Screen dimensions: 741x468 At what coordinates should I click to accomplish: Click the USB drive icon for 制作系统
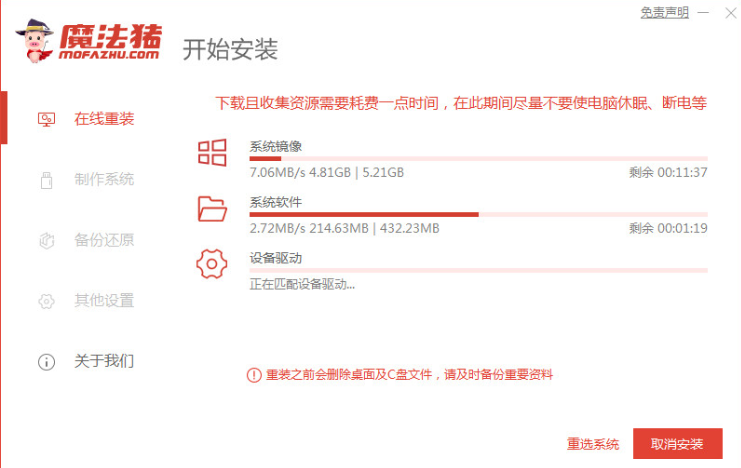[x=46, y=180]
